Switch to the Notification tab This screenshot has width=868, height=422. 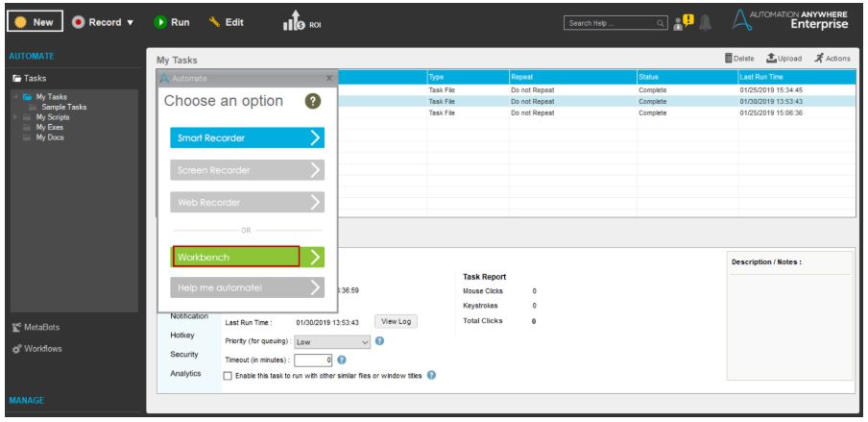[x=189, y=316]
